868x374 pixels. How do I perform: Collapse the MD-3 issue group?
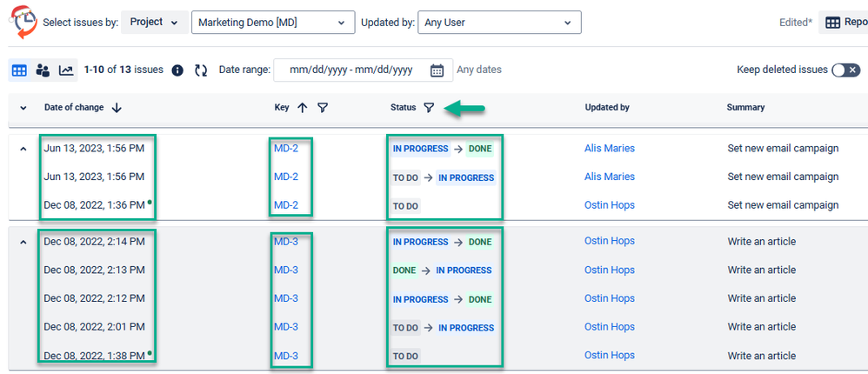[23, 242]
